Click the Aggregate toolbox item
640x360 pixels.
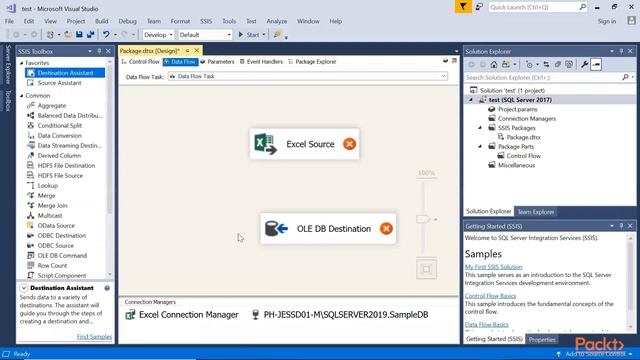[x=51, y=105]
